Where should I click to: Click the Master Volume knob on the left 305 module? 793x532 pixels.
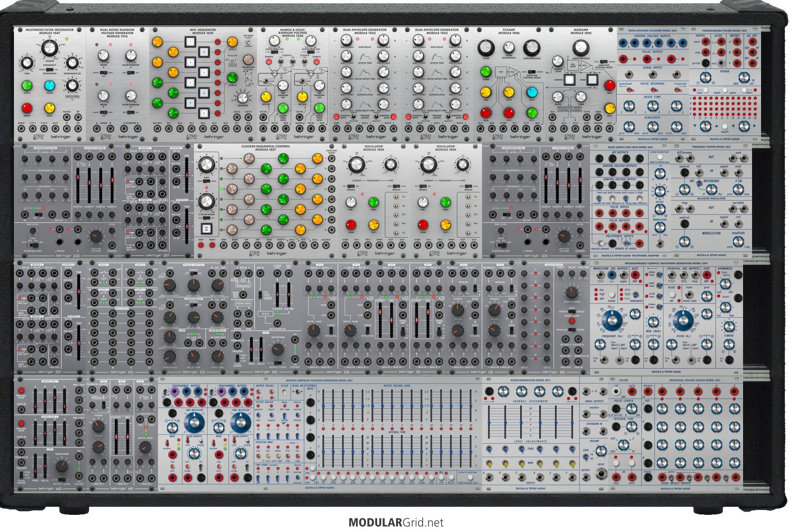coord(96,236)
